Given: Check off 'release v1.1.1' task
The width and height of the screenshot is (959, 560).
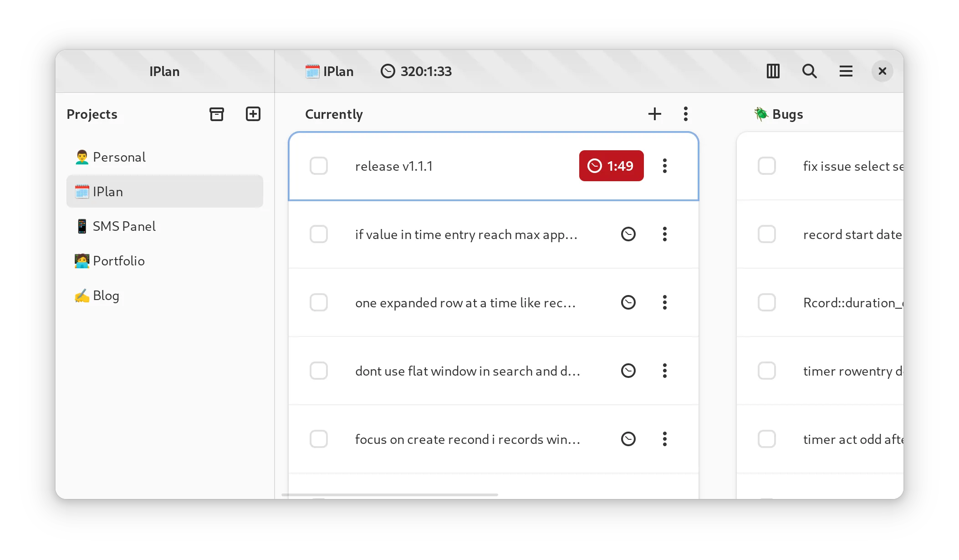Looking at the screenshot, I should click(319, 166).
